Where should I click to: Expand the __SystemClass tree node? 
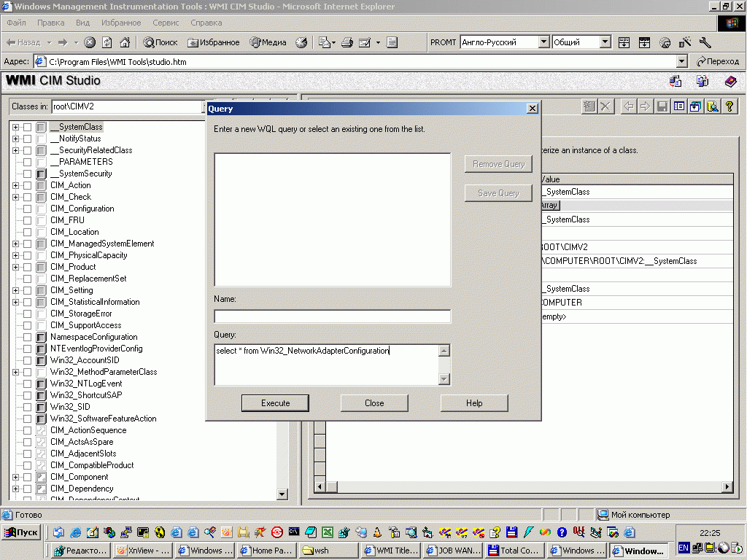(16, 127)
